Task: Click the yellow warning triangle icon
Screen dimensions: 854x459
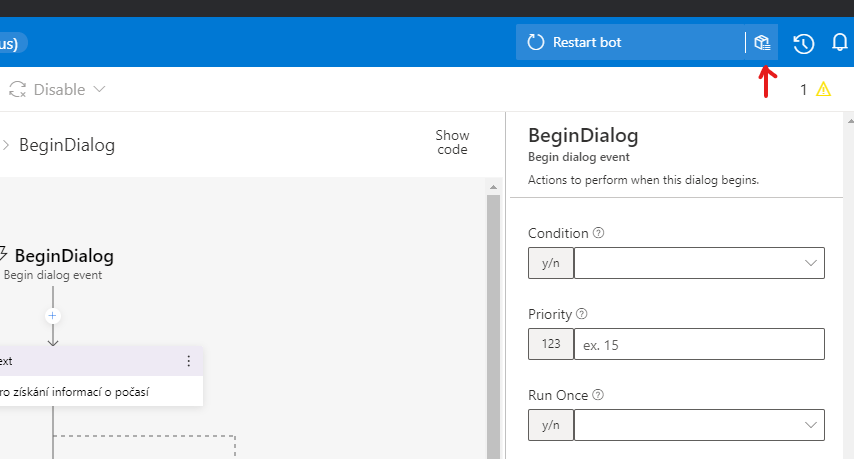Action: click(x=823, y=89)
